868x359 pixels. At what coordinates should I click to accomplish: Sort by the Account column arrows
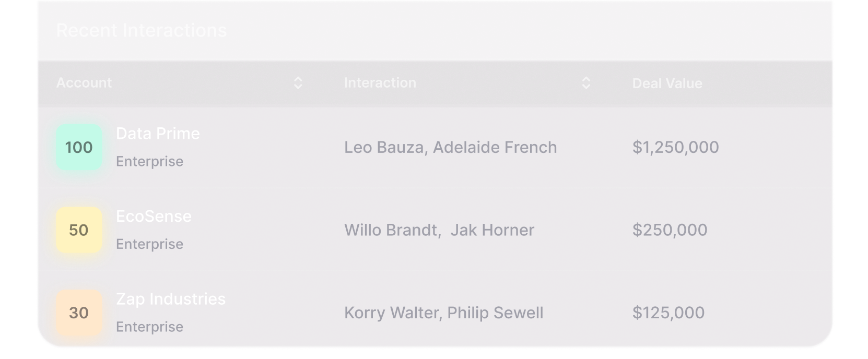click(x=298, y=83)
